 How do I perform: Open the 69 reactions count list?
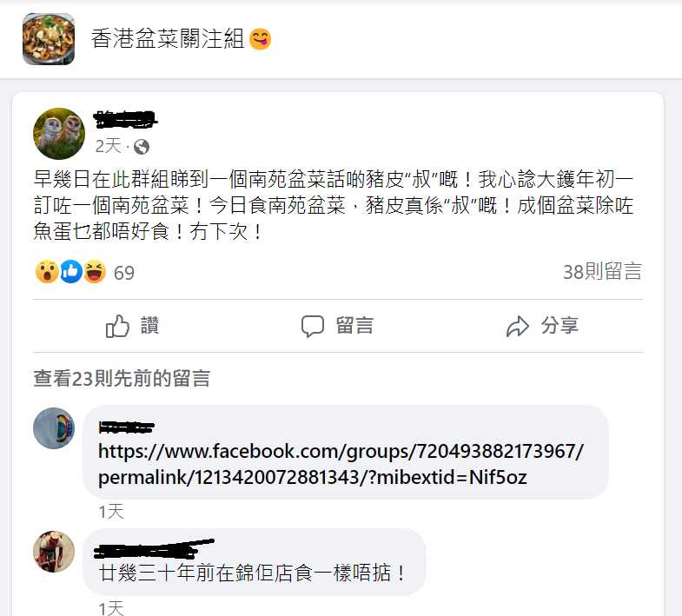click(124, 273)
